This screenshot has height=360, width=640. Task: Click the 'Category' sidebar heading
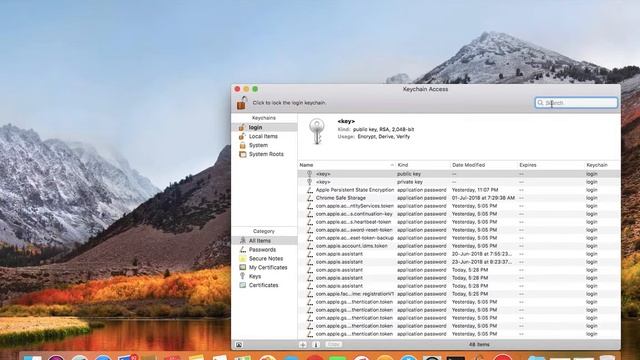click(x=264, y=231)
